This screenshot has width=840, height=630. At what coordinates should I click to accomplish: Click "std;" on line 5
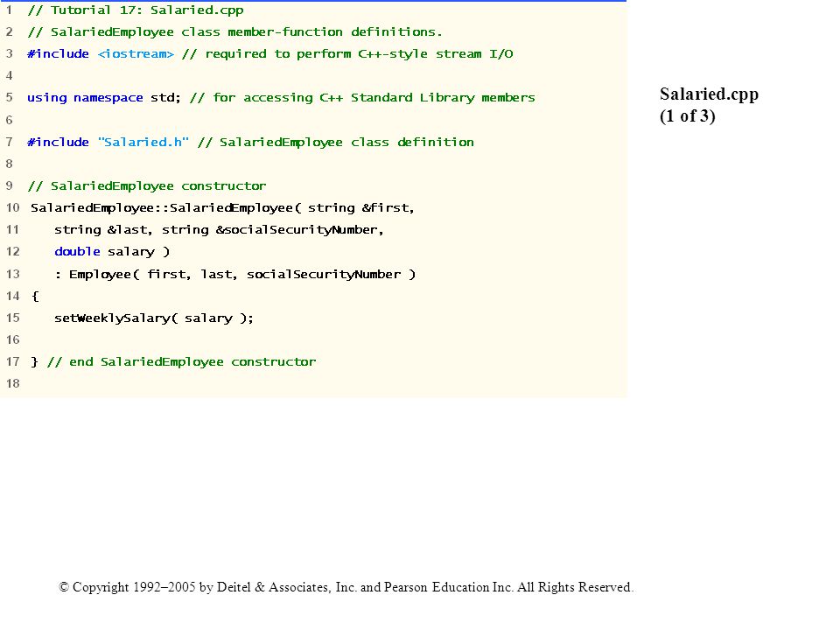[x=165, y=98]
